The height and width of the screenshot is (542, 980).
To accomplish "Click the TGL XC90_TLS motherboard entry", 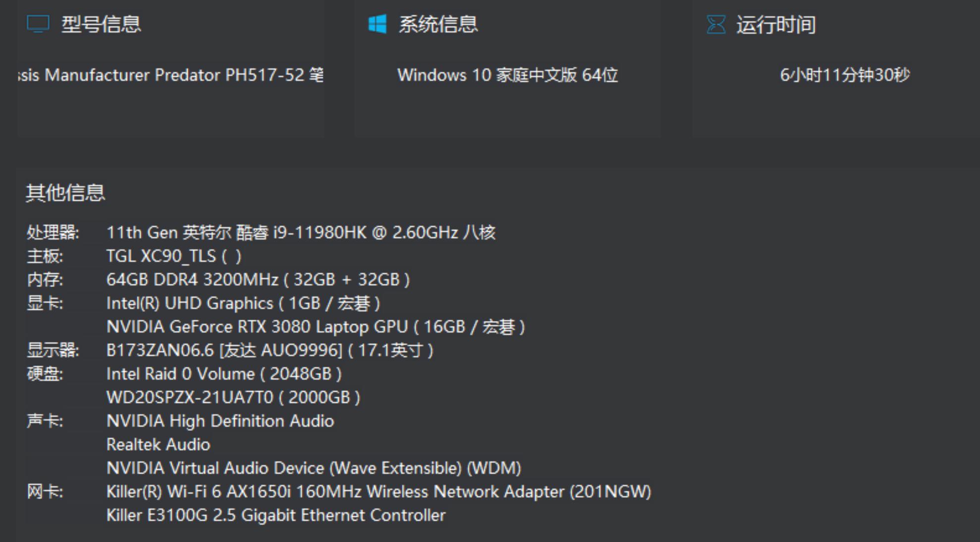I will tap(173, 256).
